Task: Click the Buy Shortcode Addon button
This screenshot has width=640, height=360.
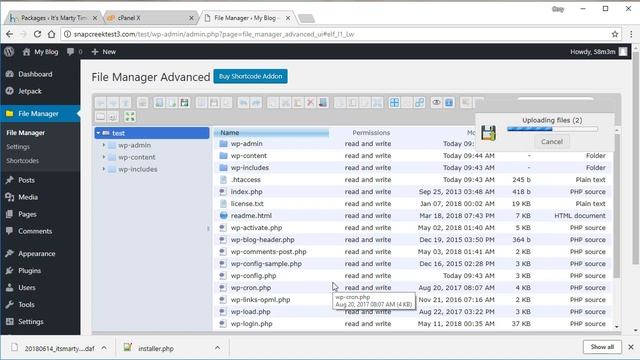Action: point(250,76)
